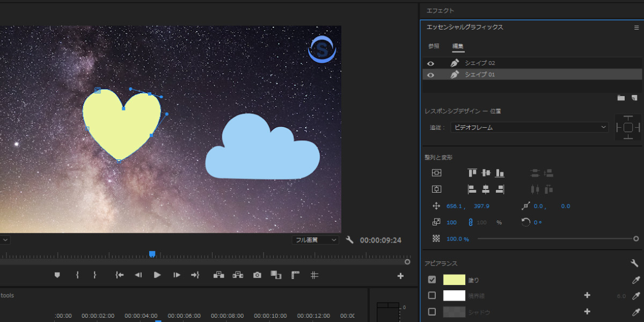Click the eyedropper for 塗り fill color
The width and height of the screenshot is (644, 322).
coord(636,280)
